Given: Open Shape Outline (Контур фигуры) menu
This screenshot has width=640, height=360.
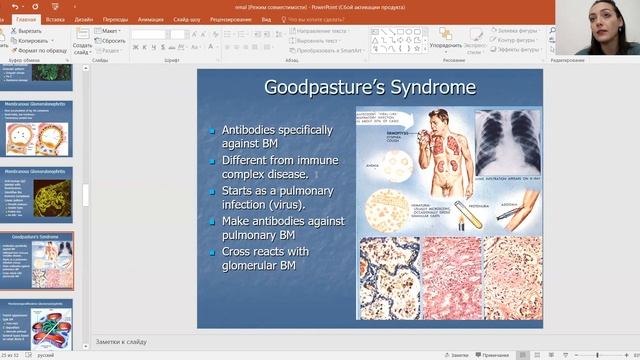Looking at the screenshot, I should [x=513, y=40].
